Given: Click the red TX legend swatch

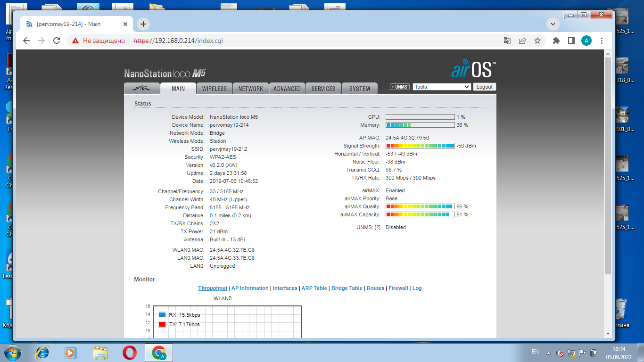Looking at the screenshot, I should coord(162,324).
